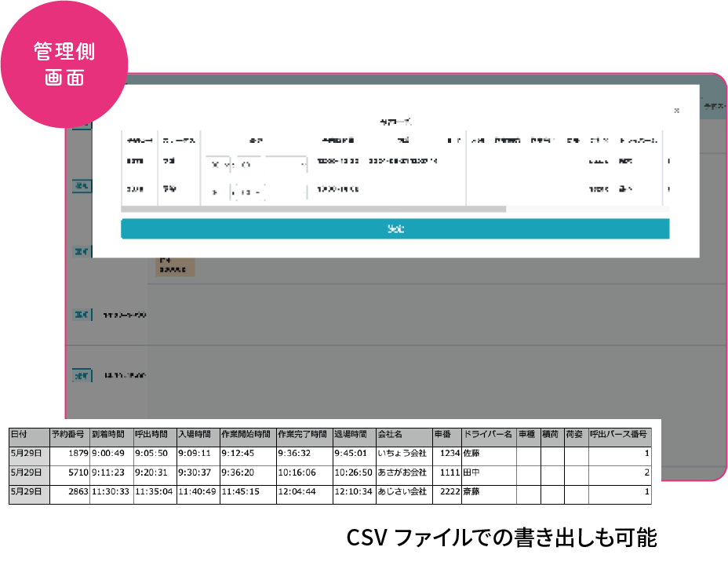The image size is (728, 569).
Task: Open the first dropdown in the first modal row
Action: (219, 165)
